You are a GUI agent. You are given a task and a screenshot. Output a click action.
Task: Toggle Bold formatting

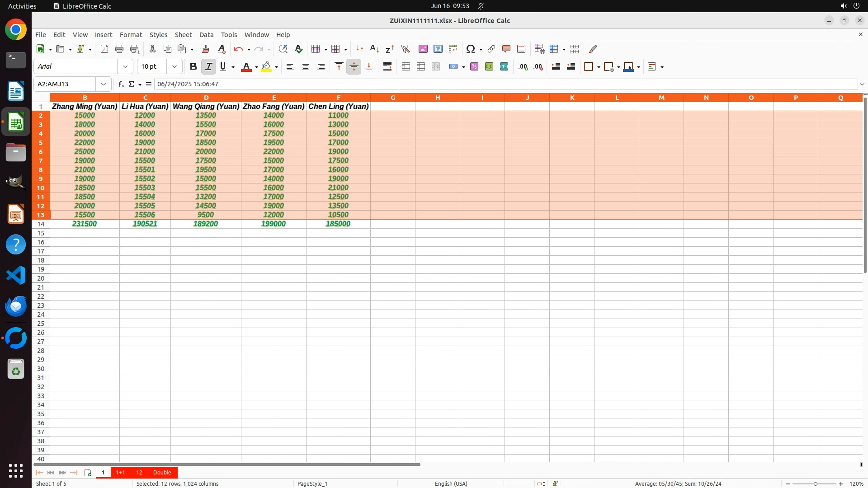193,66
